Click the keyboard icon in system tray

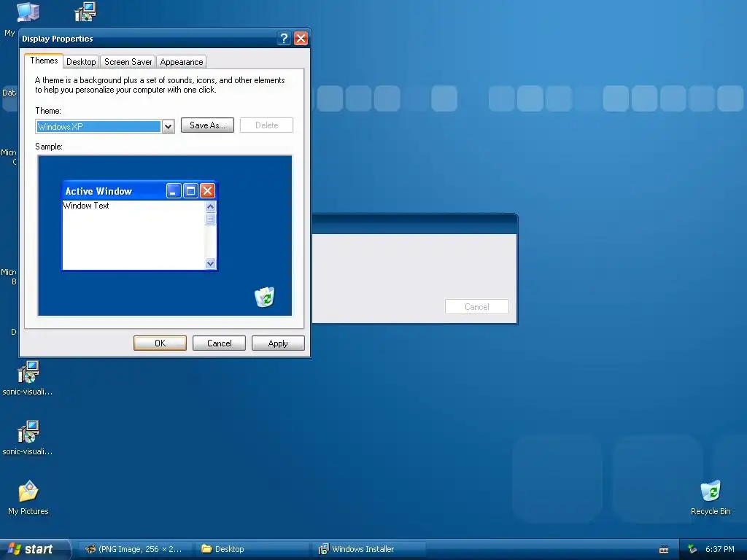664,550
